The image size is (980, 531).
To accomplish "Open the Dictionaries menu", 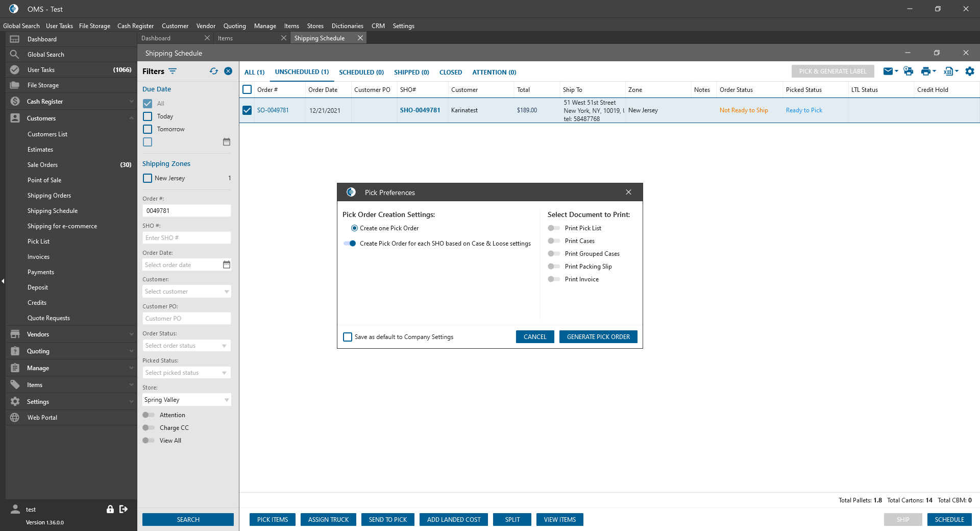I will click(347, 26).
